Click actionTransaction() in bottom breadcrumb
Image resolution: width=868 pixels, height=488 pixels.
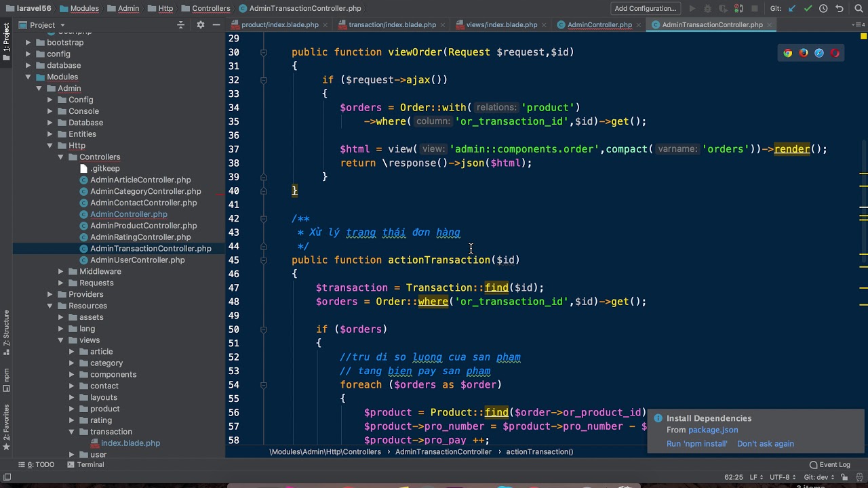(540, 451)
